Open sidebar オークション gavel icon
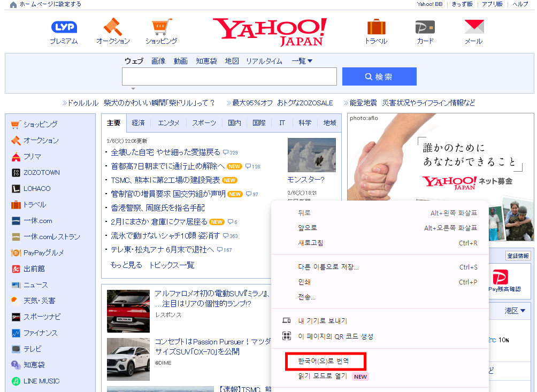 (x=16, y=140)
